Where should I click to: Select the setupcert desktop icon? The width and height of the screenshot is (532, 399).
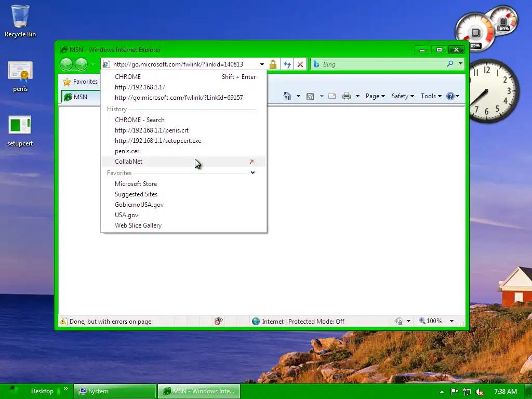click(20, 131)
